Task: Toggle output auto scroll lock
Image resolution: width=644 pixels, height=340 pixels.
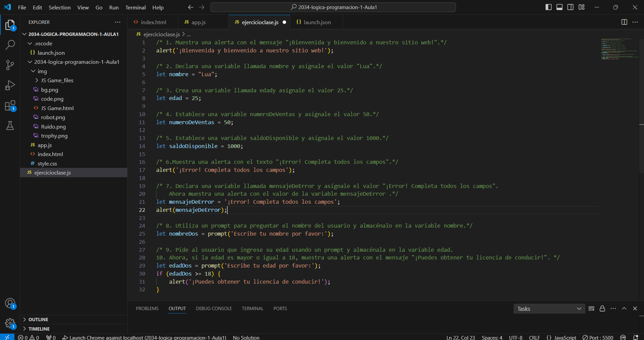Action: [602, 308]
